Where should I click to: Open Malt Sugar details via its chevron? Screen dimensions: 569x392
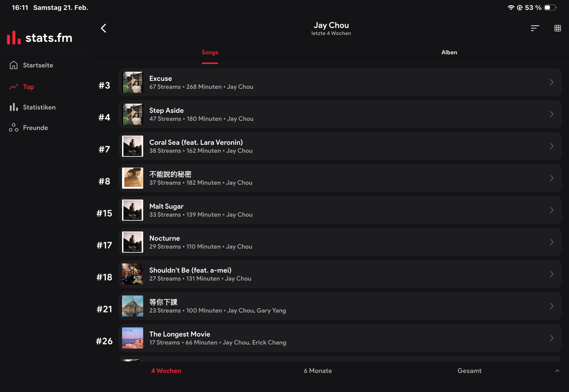[552, 210]
